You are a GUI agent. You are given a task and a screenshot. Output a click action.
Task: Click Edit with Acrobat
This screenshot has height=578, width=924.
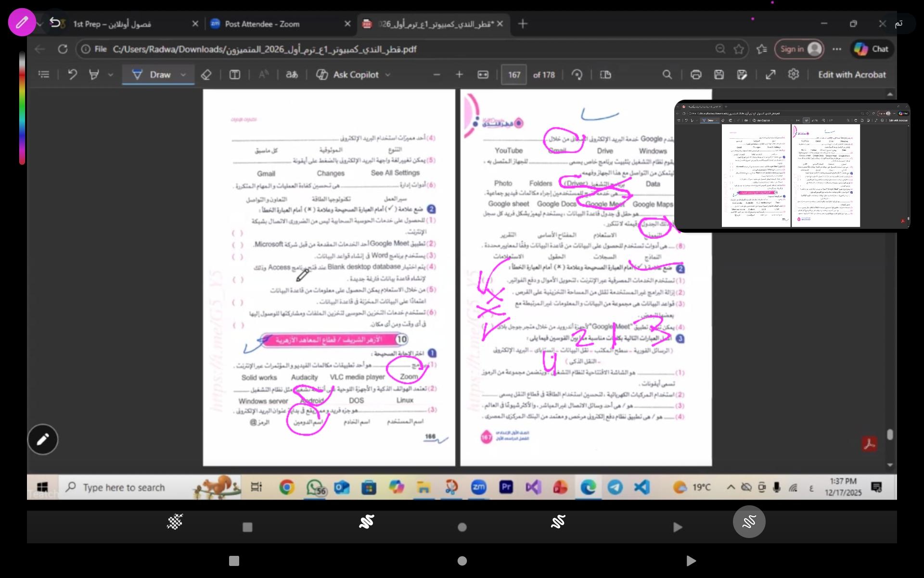(852, 75)
